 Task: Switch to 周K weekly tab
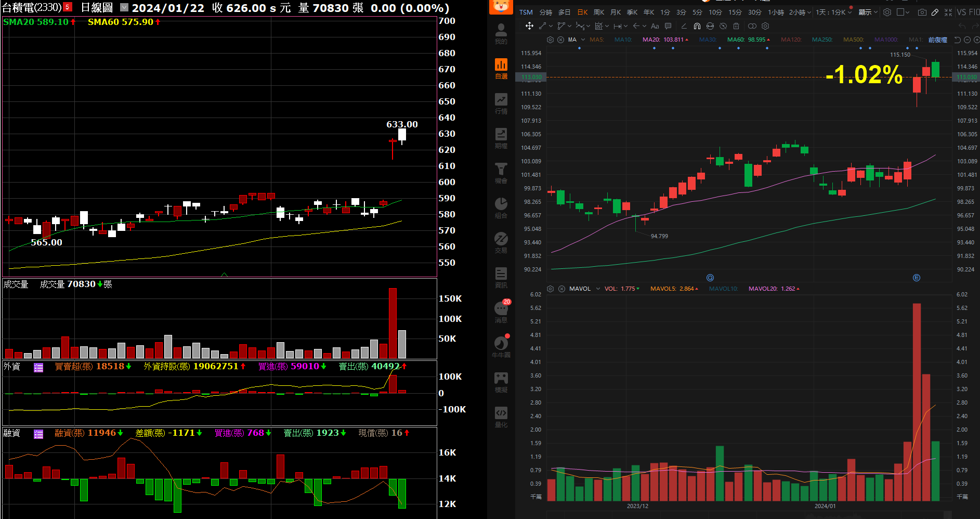coord(599,12)
